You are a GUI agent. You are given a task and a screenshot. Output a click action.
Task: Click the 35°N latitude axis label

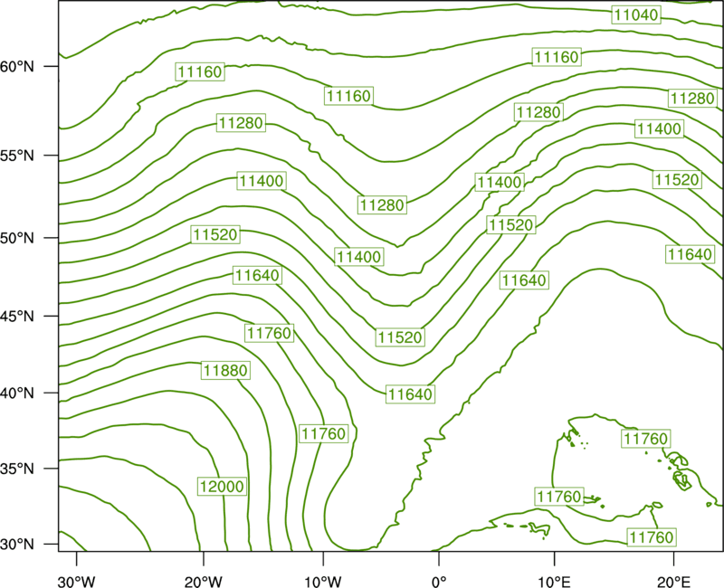coord(17,469)
